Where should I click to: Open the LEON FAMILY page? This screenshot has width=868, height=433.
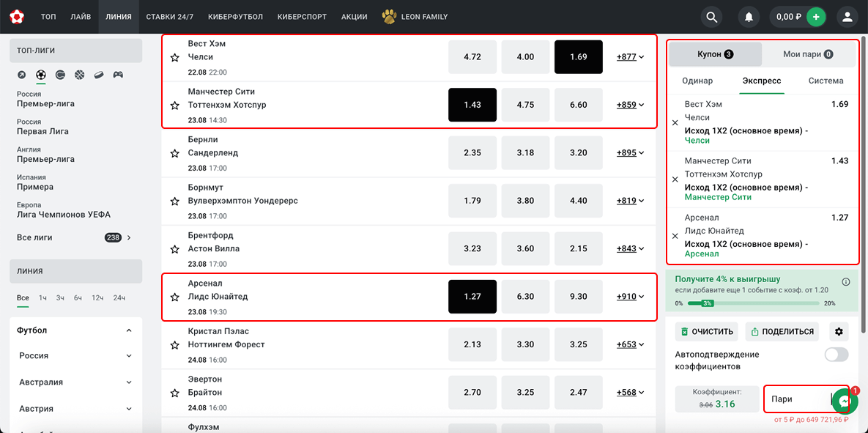(x=415, y=17)
